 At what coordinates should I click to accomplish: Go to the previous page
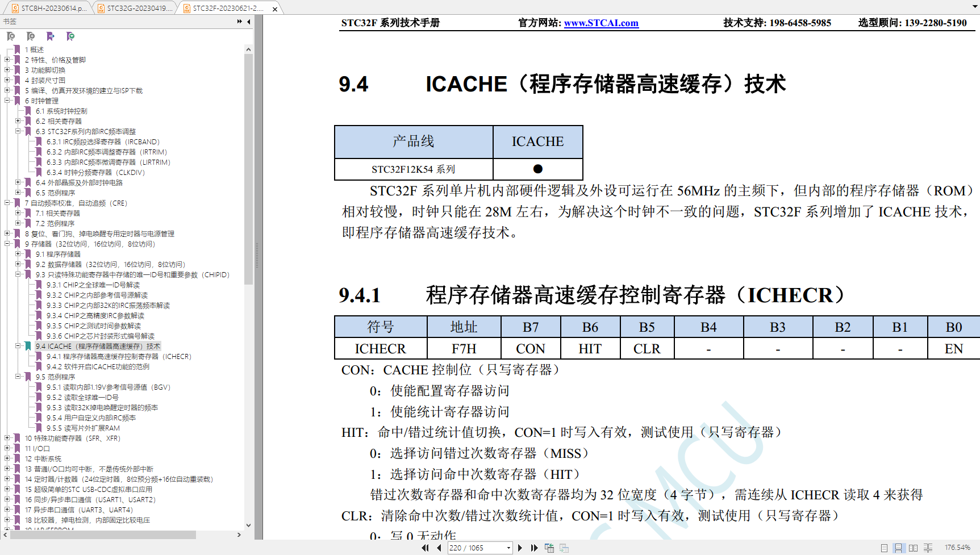point(439,548)
